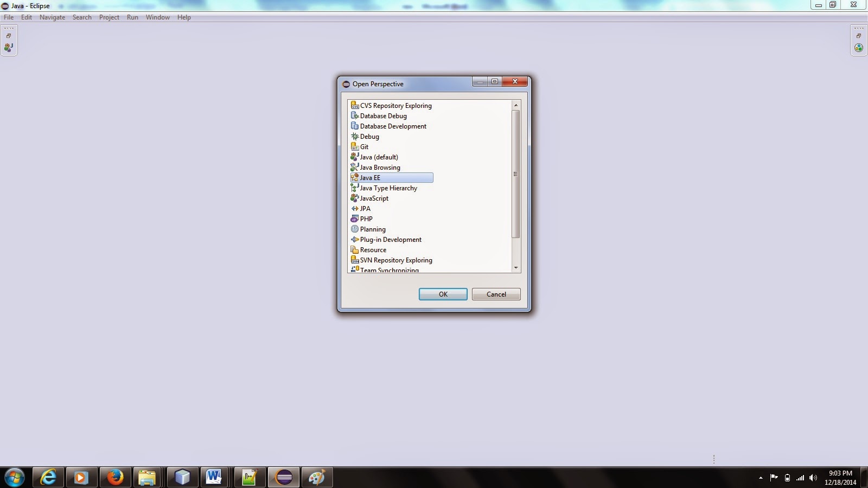
Task: Choose the Database Development perspective
Action: [388, 126]
